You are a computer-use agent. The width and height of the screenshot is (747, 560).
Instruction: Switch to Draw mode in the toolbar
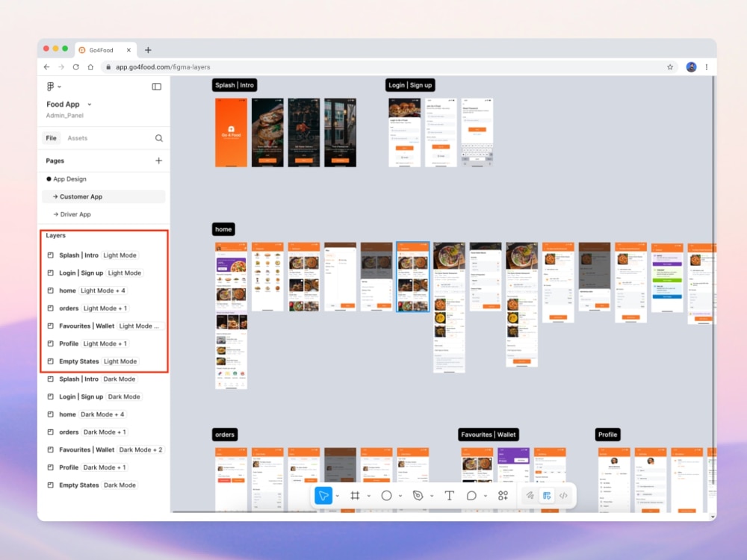[530, 496]
